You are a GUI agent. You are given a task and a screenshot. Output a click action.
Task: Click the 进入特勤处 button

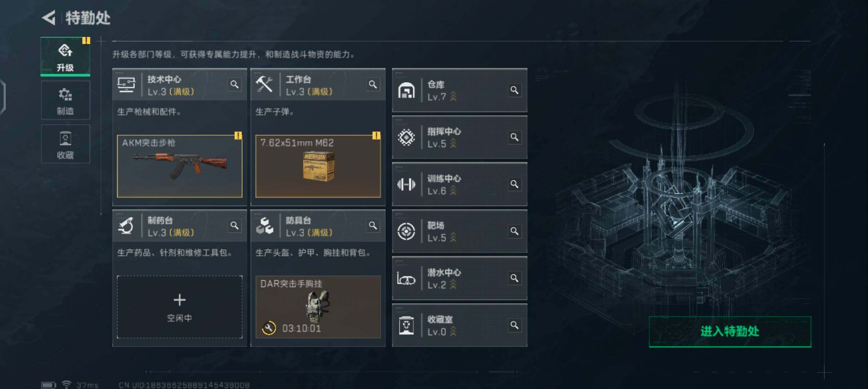pyautogui.click(x=730, y=332)
